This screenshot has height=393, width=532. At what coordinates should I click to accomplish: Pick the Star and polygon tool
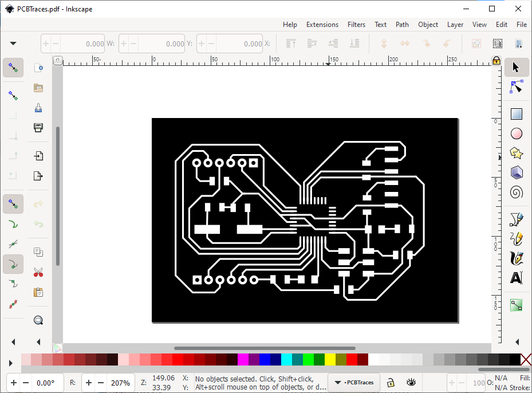tap(516, 154)
